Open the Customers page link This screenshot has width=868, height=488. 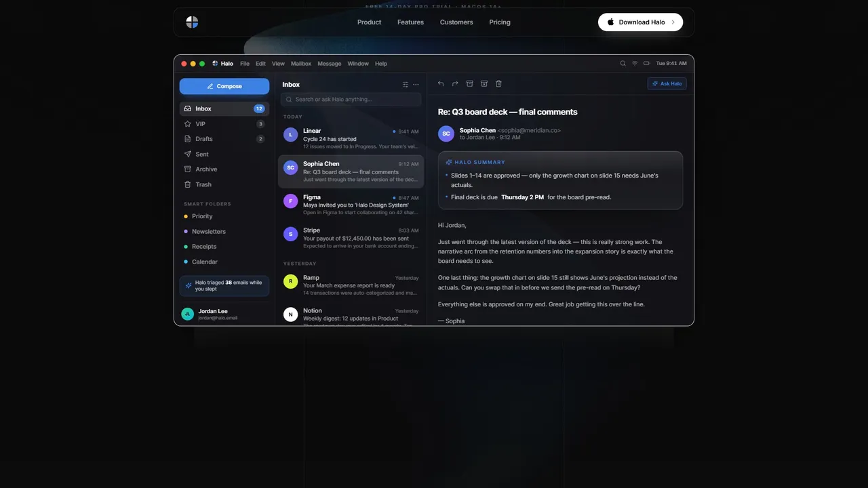coord(456,22)
